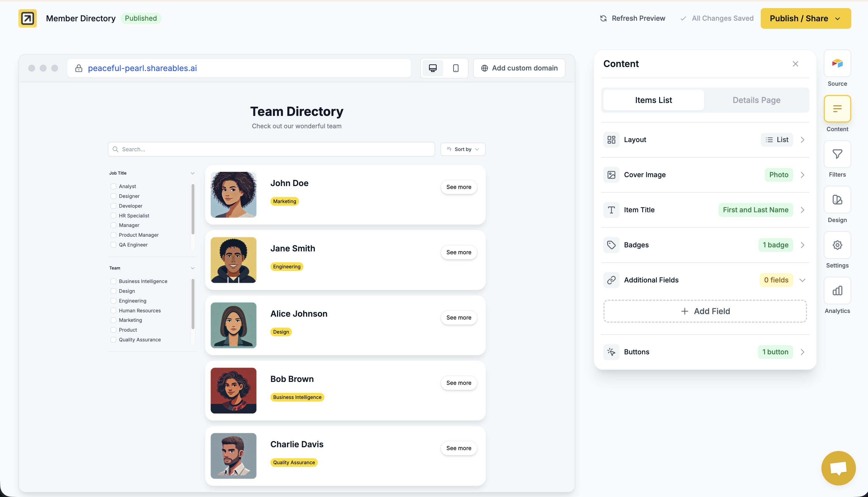Switch preview to desktop view
Image resolution: width=868 pixels, height=497 pixels.
pos(433,68)
